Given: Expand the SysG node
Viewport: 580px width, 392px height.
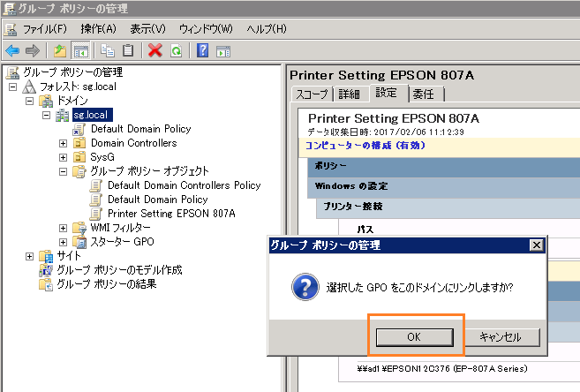Looking at the screenshot, I should tap(64, 157).
